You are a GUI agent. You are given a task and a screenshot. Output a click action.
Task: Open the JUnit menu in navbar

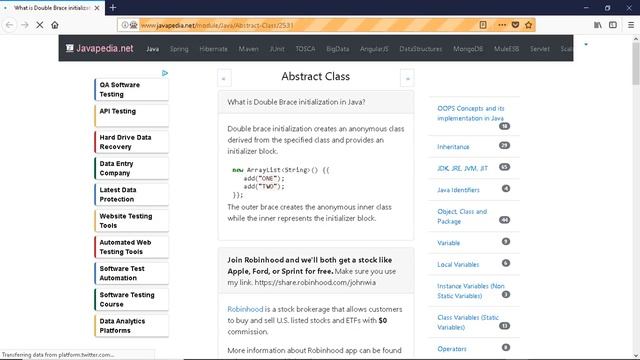coord(277,49)
